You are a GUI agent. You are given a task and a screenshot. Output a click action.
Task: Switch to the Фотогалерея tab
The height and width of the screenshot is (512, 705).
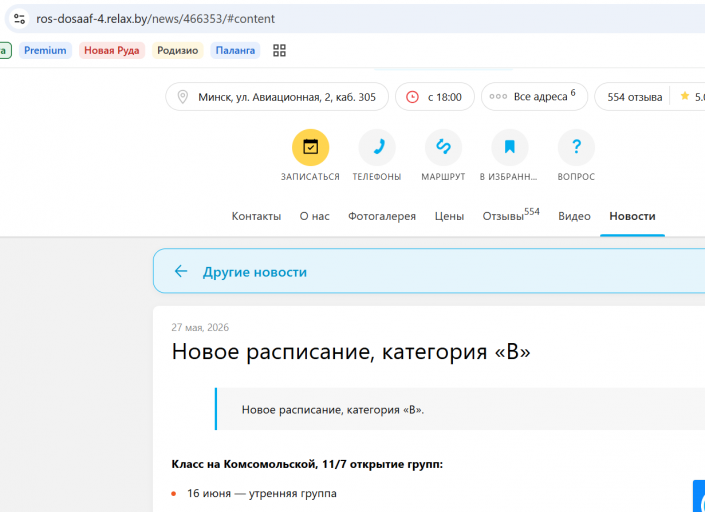pos(382,216)
